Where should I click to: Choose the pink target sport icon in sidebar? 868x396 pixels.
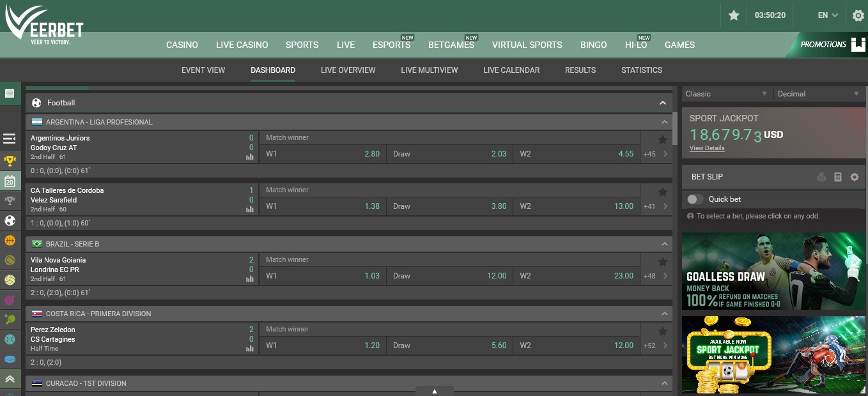pos(10,300)
